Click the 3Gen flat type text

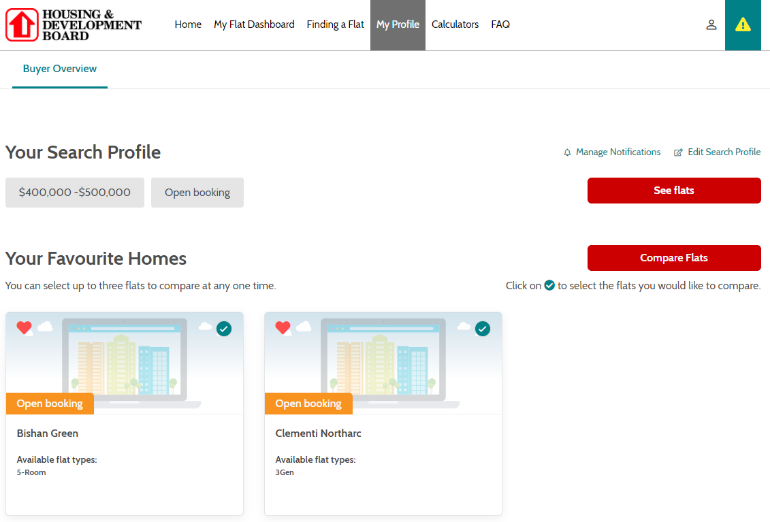click(284, 472)
